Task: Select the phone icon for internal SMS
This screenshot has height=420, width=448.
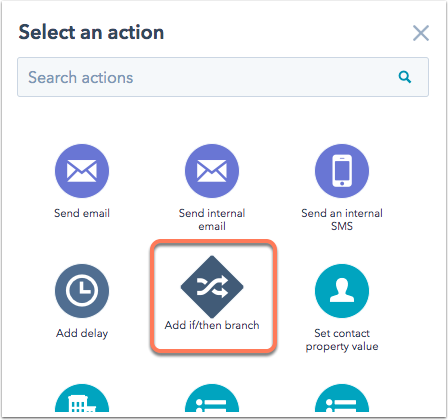Action: click(342, 171)
